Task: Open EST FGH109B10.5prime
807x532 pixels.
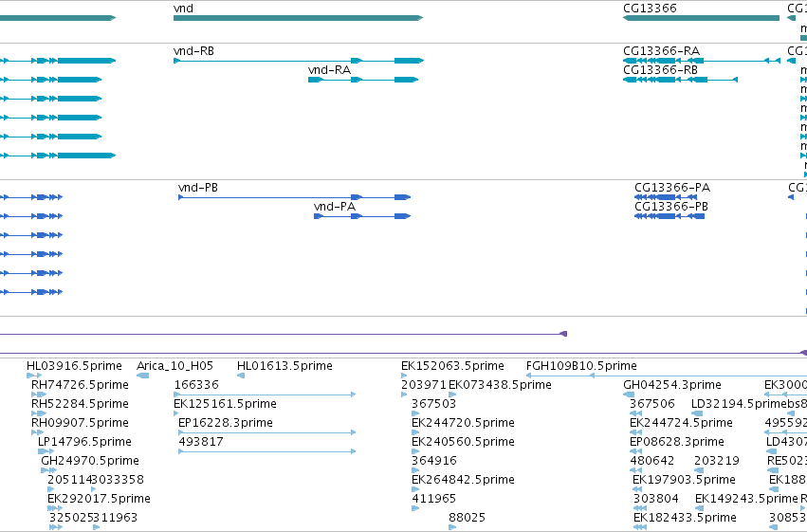Action: (x=581, y=366)
